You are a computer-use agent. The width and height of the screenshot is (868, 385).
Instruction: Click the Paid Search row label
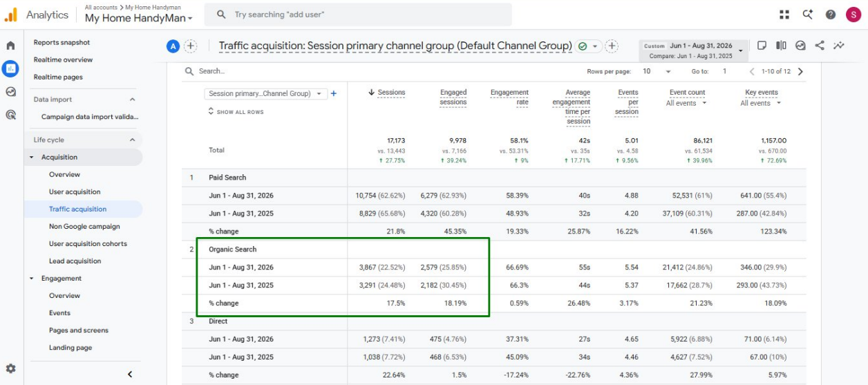pos(227,178)
